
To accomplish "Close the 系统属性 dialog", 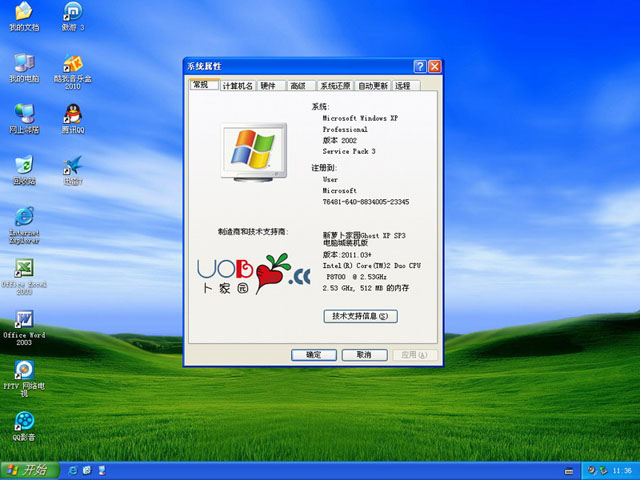I will (x=435, y=67).
